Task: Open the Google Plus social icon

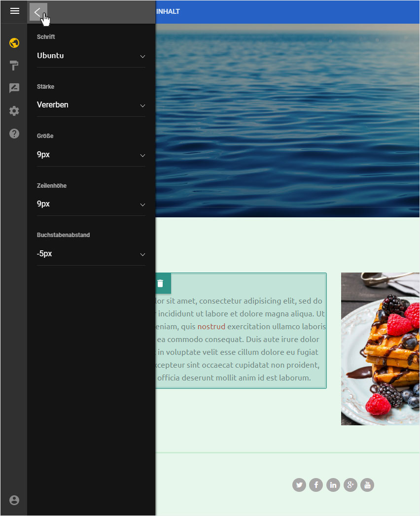Action: tap(350, 485)
